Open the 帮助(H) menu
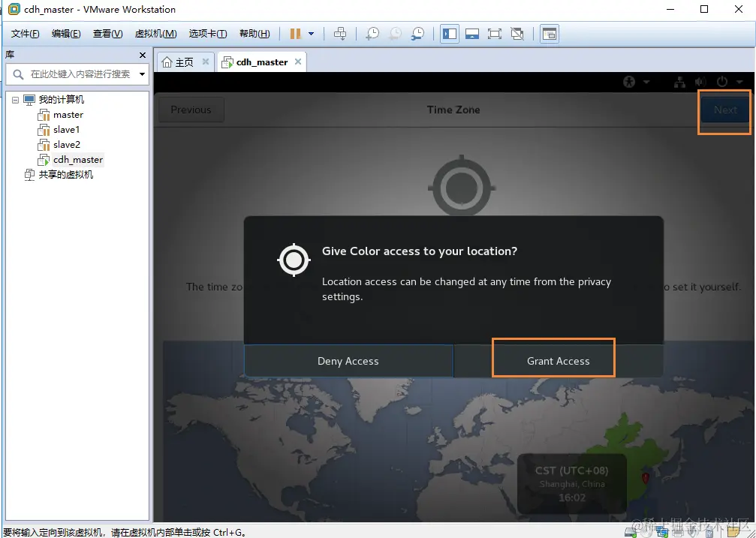 point(255,34)
